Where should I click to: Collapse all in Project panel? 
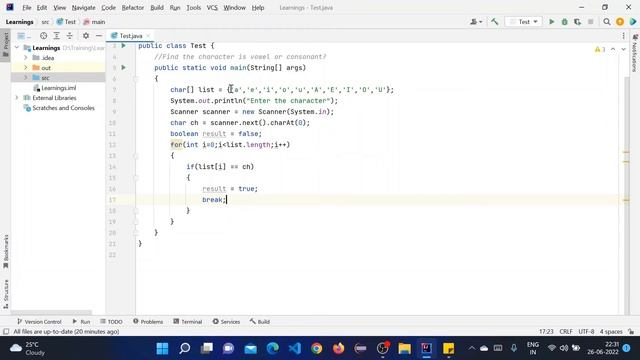pos(69,36)
